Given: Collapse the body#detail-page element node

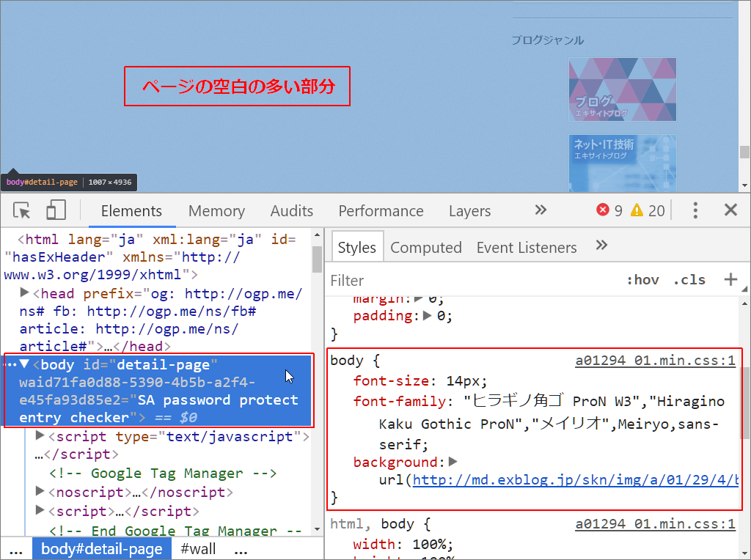Looking at the screenshot, I should 24,364.
